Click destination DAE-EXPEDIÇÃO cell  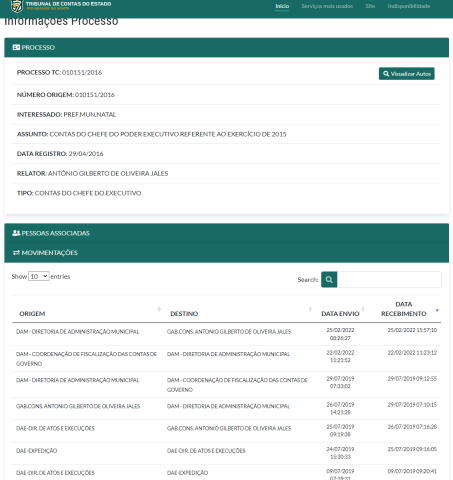point(187,473)
